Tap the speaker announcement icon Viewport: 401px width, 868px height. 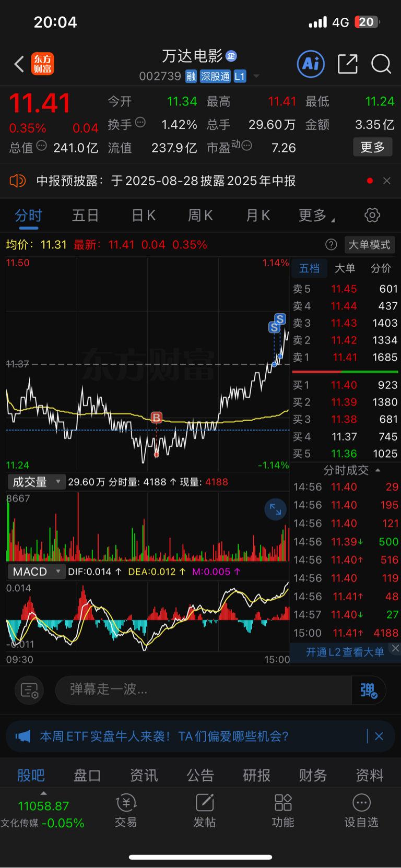(17, 181)
